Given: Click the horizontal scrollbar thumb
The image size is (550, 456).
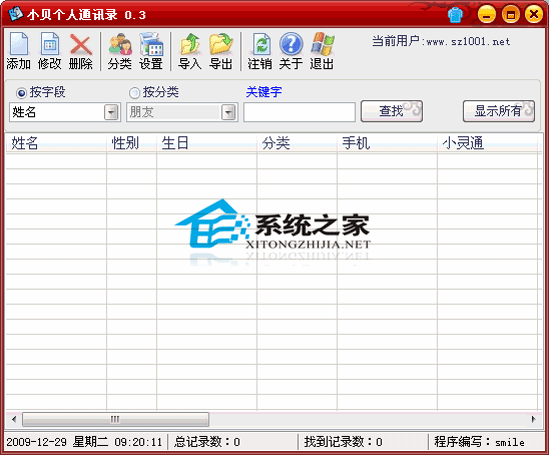Looking at the screenshot, I should coord(115,419).
